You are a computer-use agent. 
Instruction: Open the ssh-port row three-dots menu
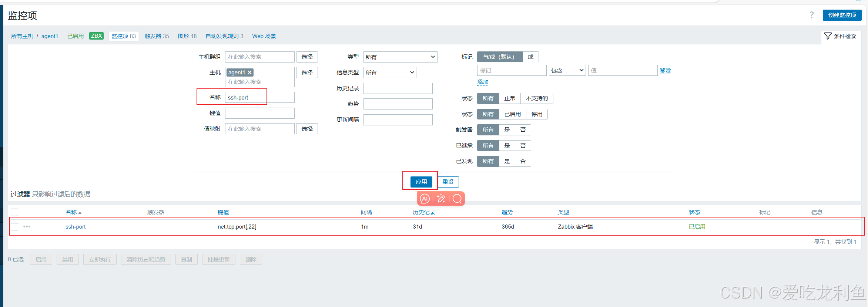[27, 226]
